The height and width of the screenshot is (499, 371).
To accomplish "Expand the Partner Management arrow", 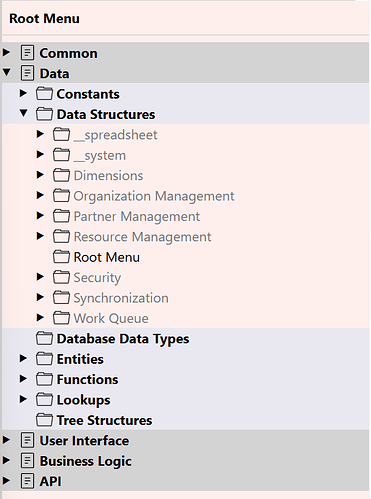I will tap(40, 215).
